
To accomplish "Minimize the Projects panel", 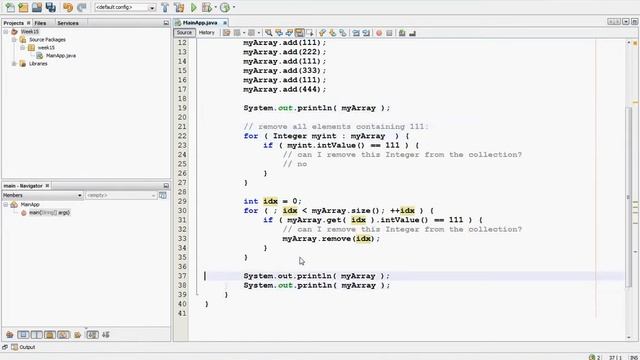I will pos(166,23).
